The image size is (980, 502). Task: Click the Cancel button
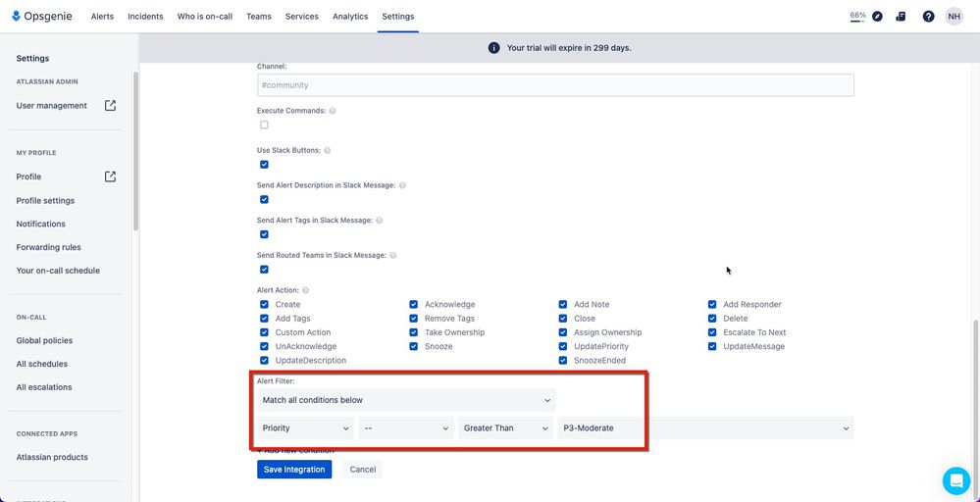tap(363, 470)
